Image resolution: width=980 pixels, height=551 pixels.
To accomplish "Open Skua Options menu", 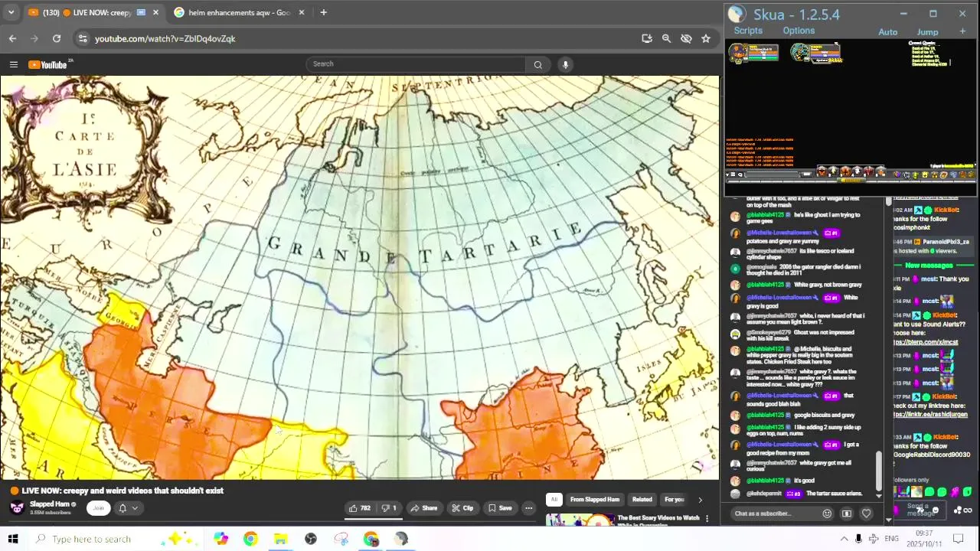I will 799,31.
